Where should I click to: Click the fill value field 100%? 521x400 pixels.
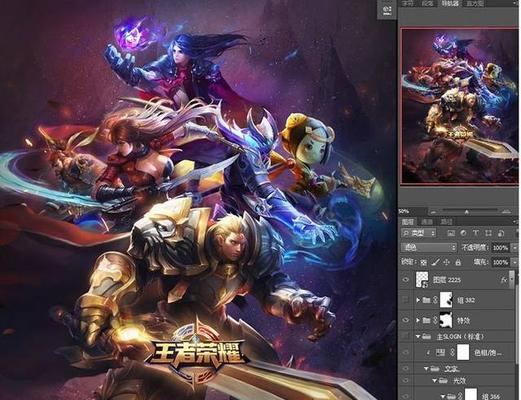pyautogui.click(x=500, y=263)
